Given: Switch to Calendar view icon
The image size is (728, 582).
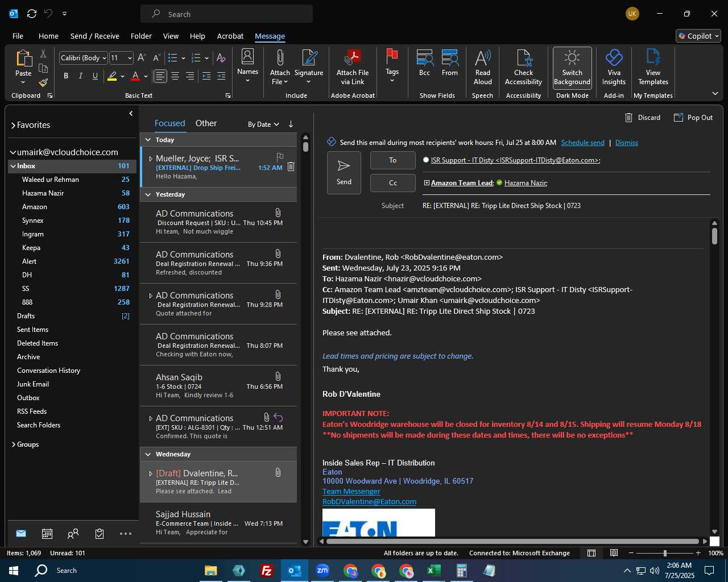Looking at the screenshot, I should click(47, 533).
